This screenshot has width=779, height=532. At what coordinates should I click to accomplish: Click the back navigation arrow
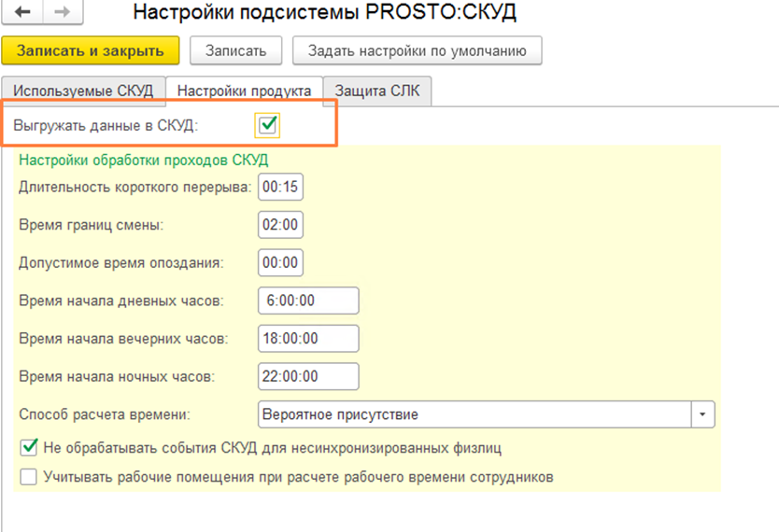[x=23, y=12]
